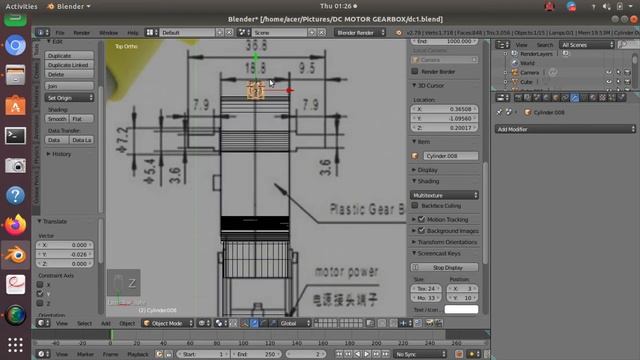Open 3D view editor type selector
The height and width of the screenshot is (360, 640).
(x=42, y=323)
